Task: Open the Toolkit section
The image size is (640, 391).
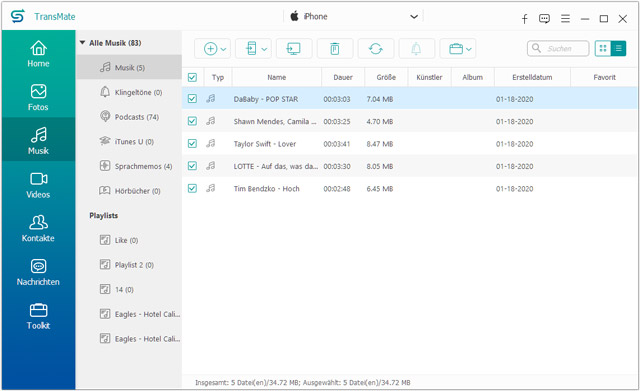Action: (x=38, y=316)
